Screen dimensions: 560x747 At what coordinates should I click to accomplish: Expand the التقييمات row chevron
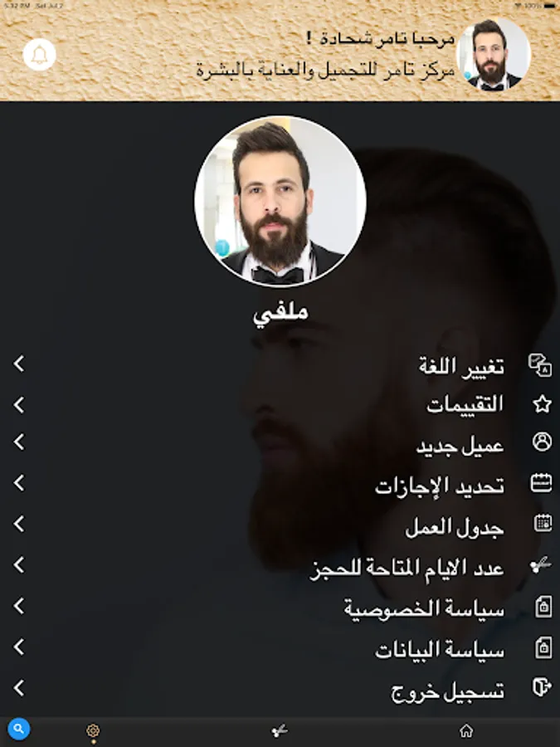coord(18,405)
